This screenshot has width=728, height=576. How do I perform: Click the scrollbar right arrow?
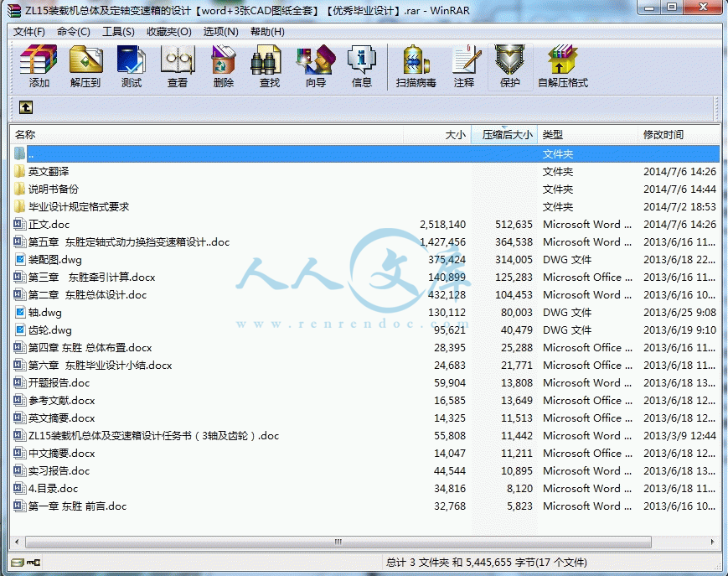[x=713, y=542]
